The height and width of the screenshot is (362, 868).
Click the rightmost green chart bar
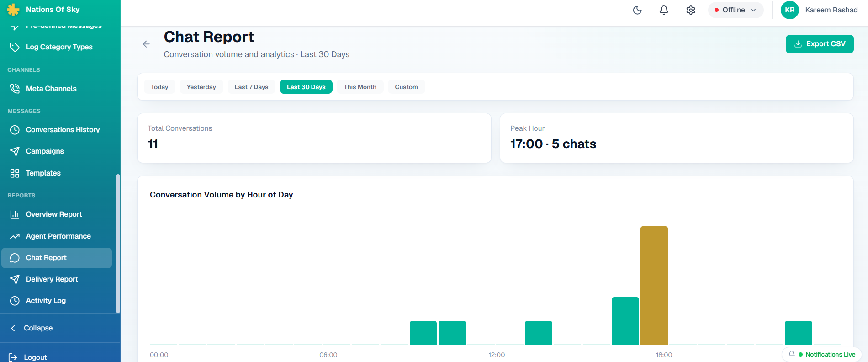[799, 333]
